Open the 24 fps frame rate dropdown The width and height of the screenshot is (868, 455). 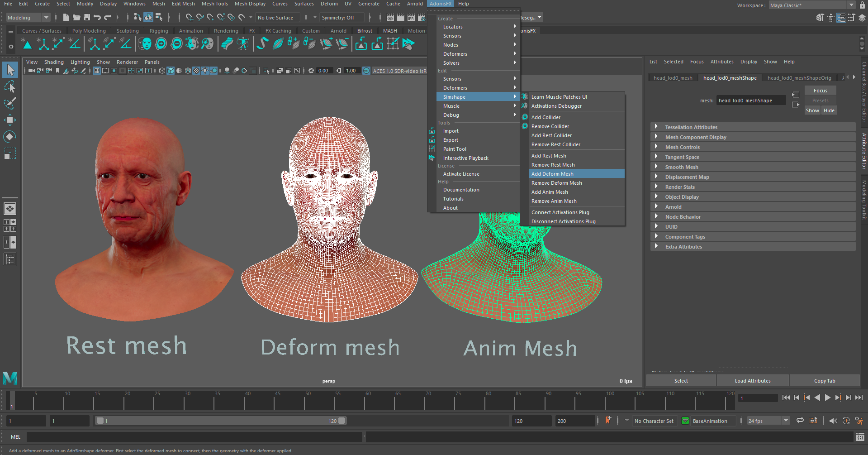[768, 421]
